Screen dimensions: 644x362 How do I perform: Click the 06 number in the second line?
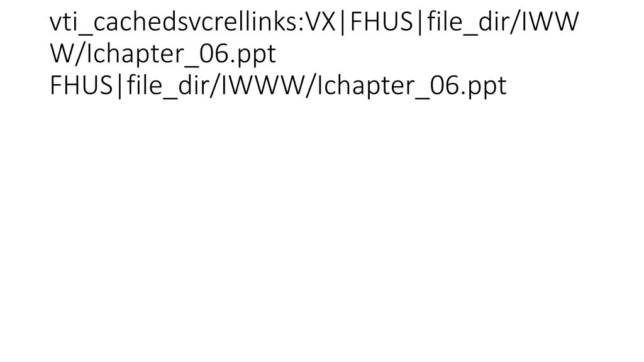213,54
